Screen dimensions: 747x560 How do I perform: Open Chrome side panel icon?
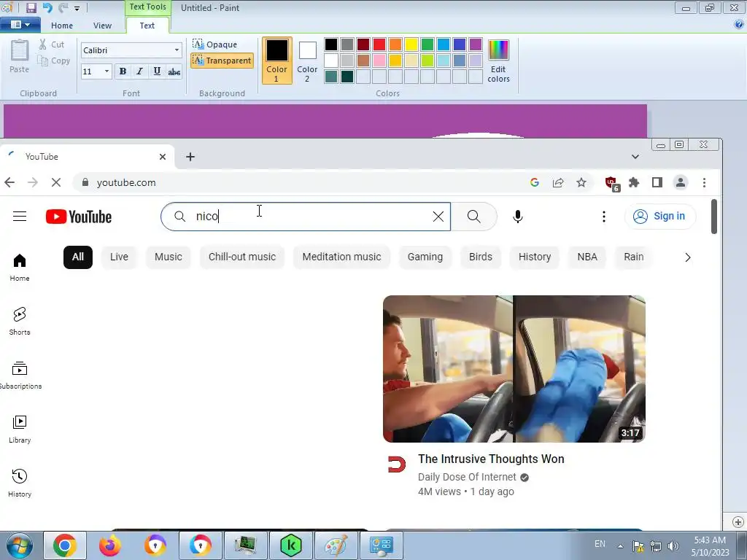(x=657, y=182)
